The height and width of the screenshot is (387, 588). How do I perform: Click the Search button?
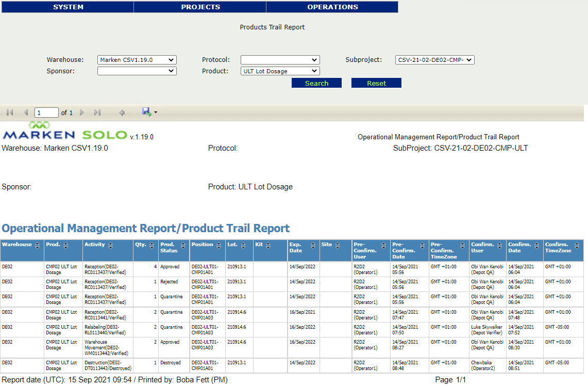tap(316, 83)
